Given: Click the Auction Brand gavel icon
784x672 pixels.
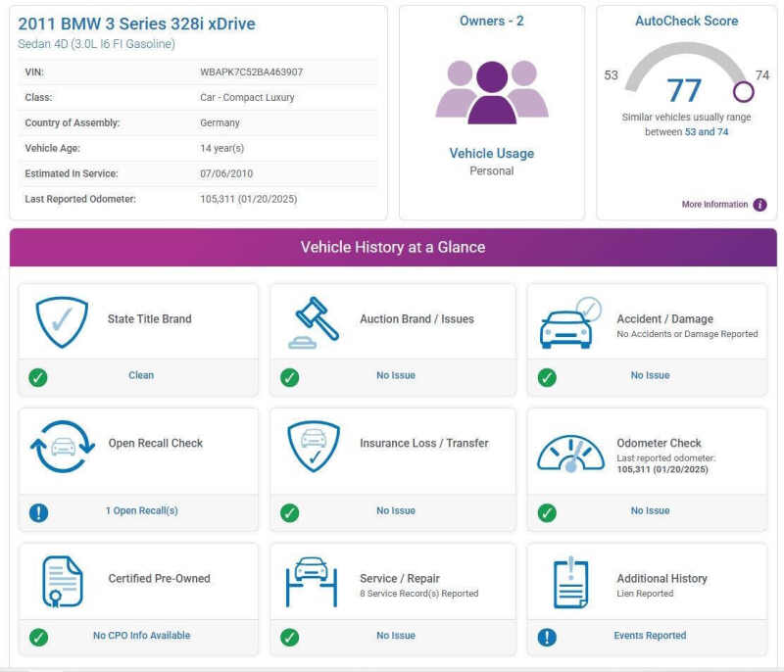Looking at the screenshot, I should [x=314, y=321].
